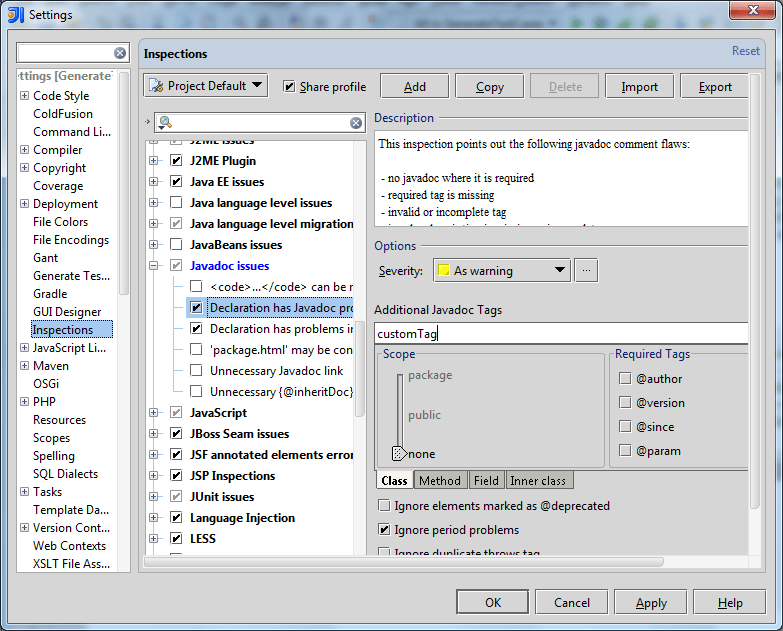
Task: Click Additional Javadoc Tags input field
Action: pyautogui.click(x=561, y=333)
